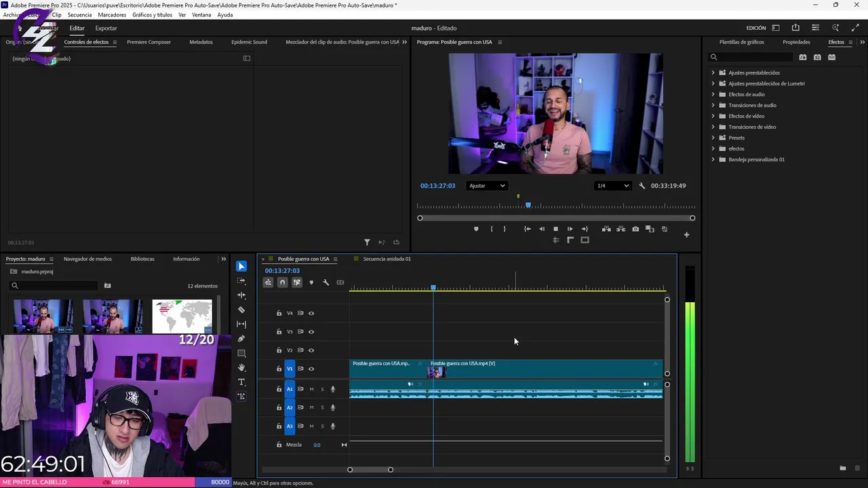Expand Efectos de vídeo folder
Viewport: 868px width, 488px height.
click(x=713, y=116)
